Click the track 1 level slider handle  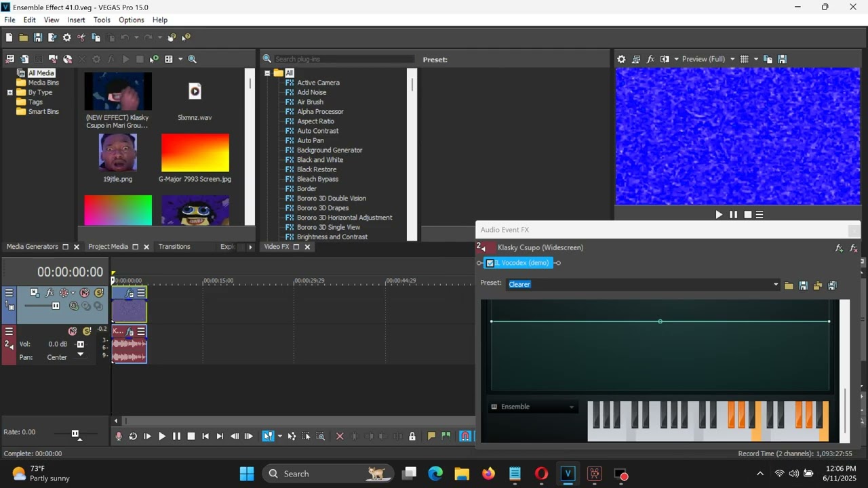click(56, 306)
